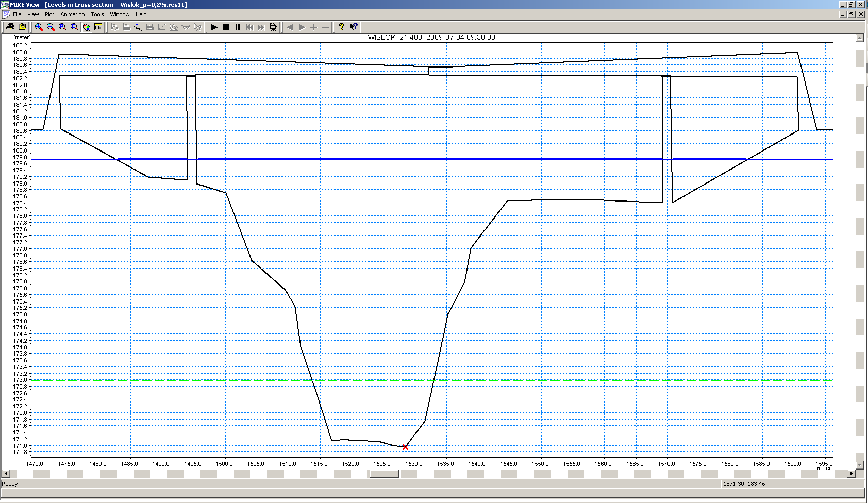Image resolution: width=868 pixels, height=503 pixels.
Task: Click the document icon left of File menu
Action: [6, 14]
